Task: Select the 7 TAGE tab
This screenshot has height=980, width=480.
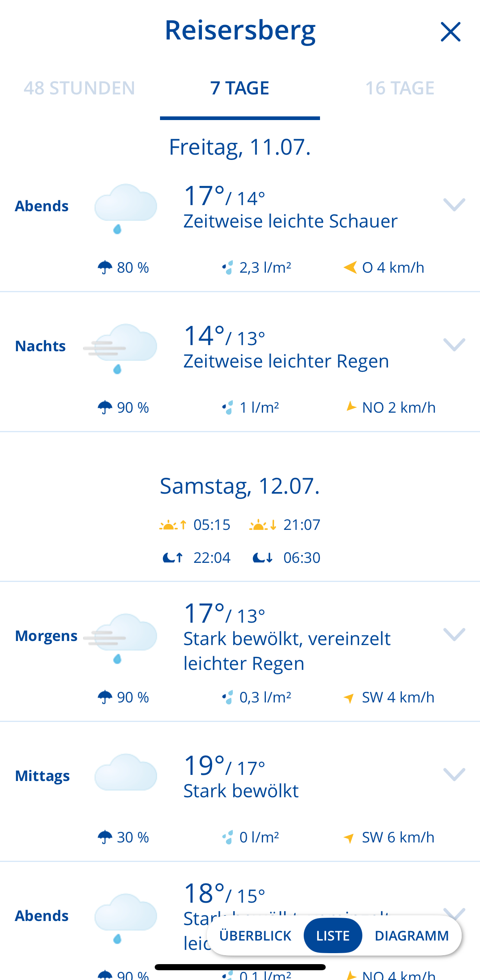Action: tap(240, 88)
